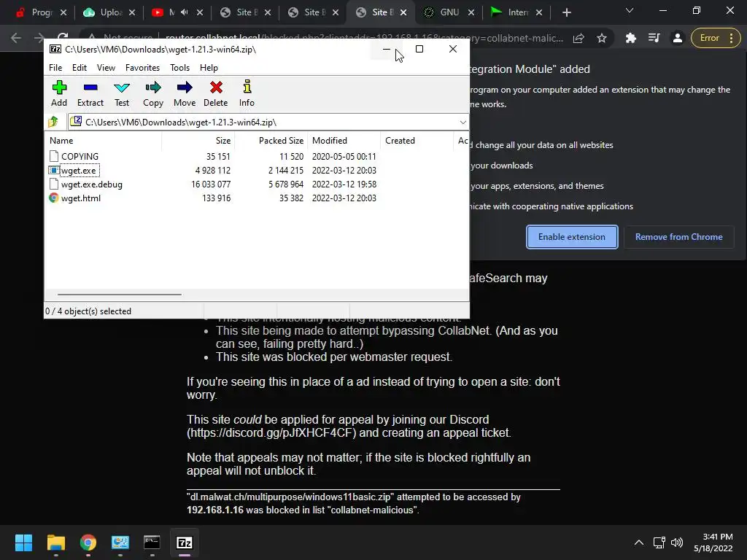Viewport: 747px width, 560px height.
Task: Select the wget.exe.debug file icon
Action: pyautogui.click(x=54, y=184)
